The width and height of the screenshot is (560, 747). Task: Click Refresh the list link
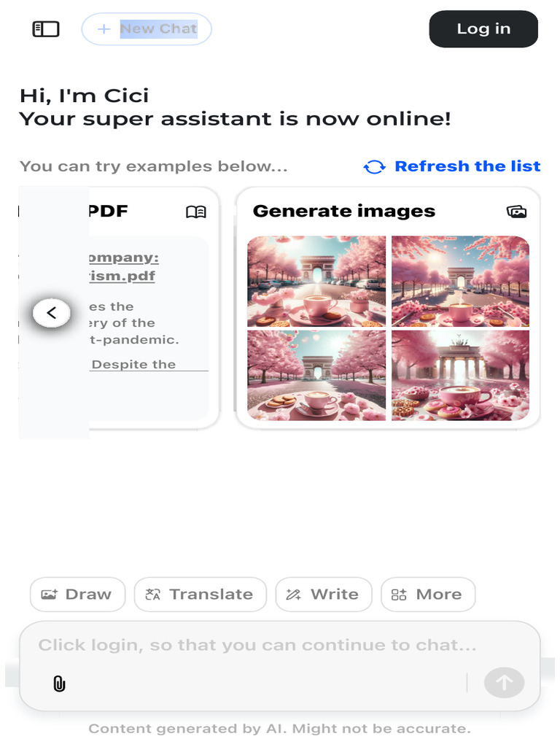coord(467,166)
